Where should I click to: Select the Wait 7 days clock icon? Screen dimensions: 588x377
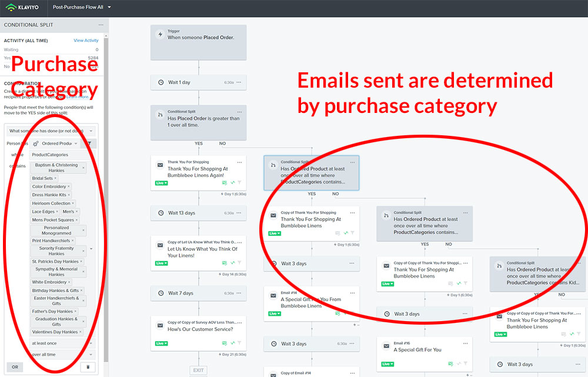pyautogui.click(x=161, y=293)
